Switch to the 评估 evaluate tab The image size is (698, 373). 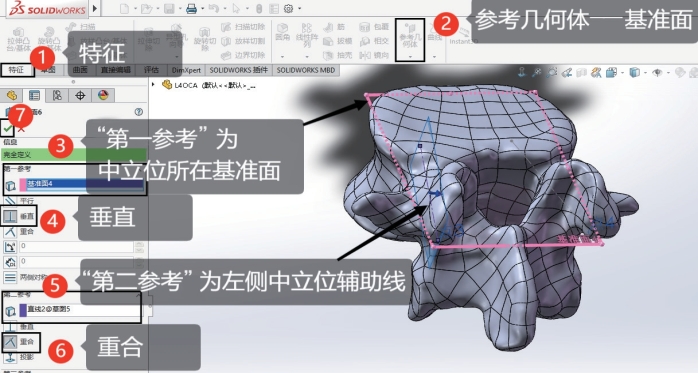tap(151, 70)
